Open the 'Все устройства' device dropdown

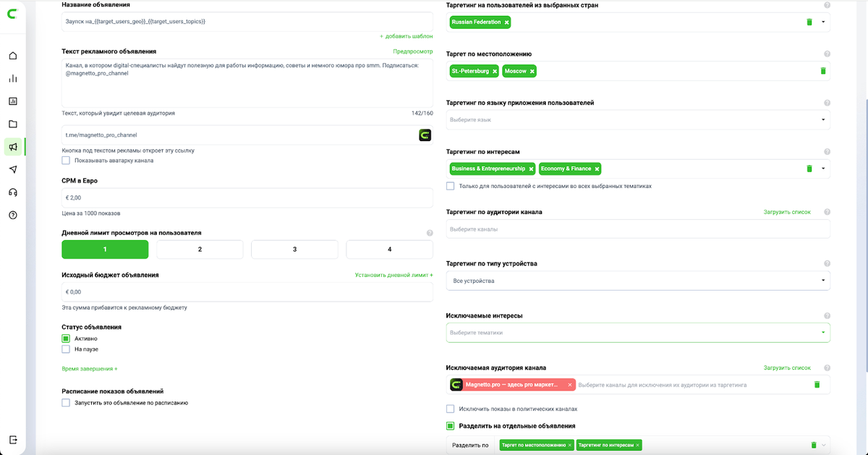[638, 281]
